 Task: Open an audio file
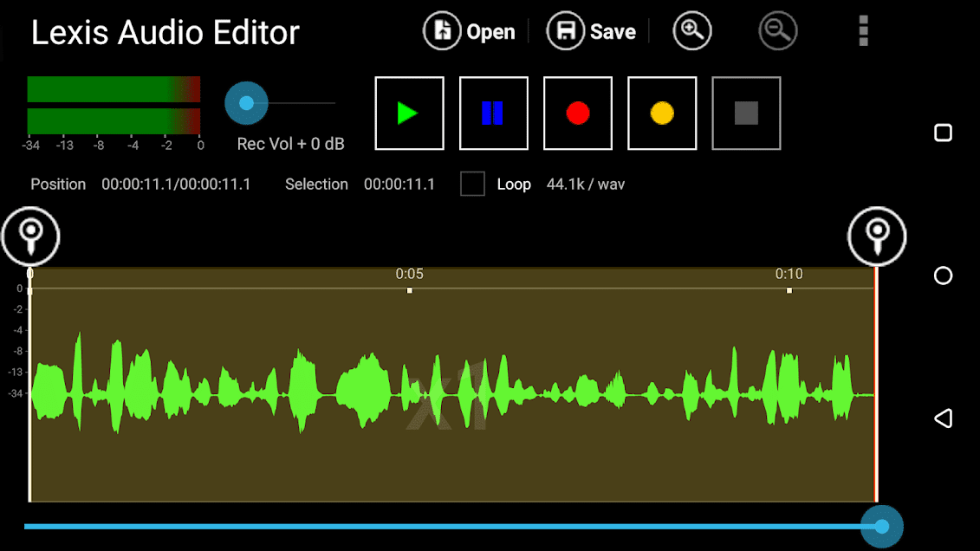click(469, 32)
